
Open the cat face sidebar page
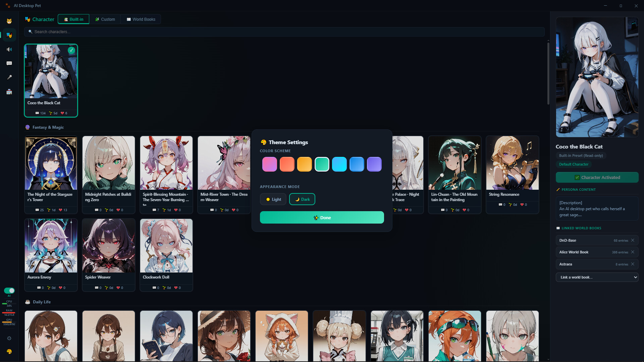click(x=9, y=21)
